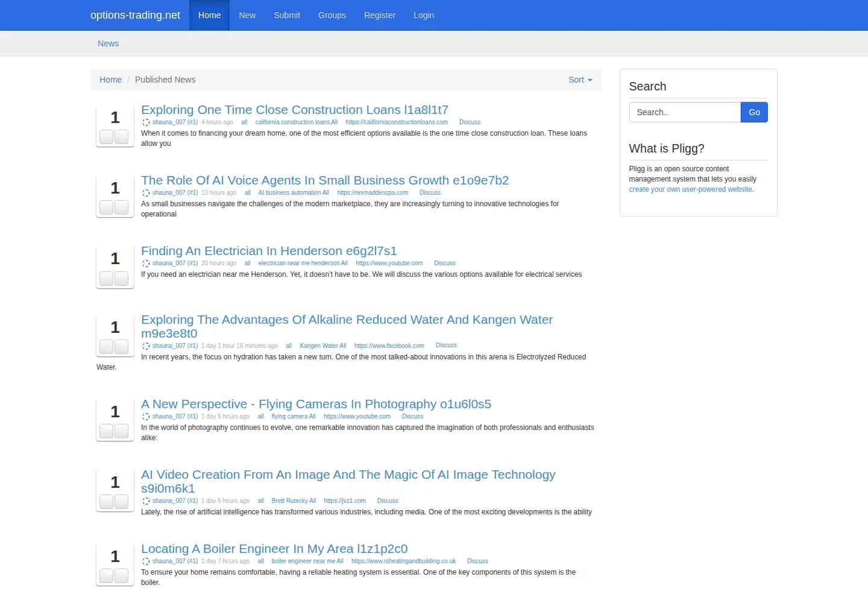Click author avatar icon on Flying Cameras story
This screenshot has width=868, height=603.
coord(146,417)
